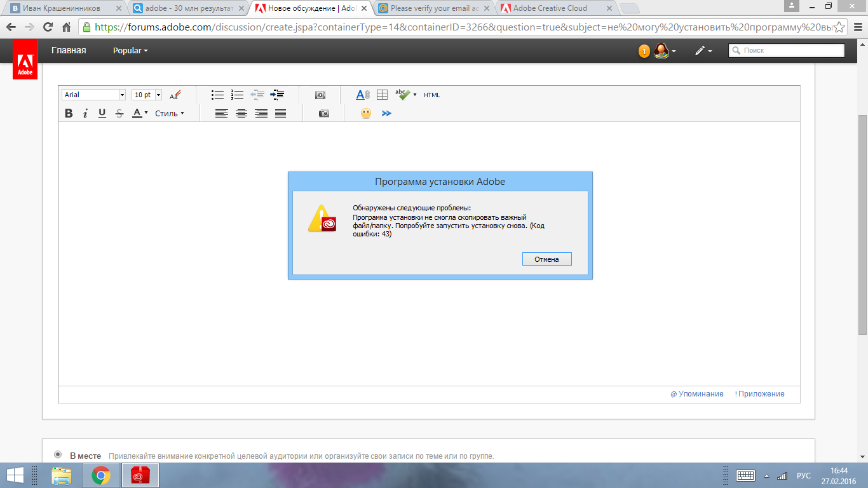The width and height of the screenshot is (868, 488).
Task: Open a new browser tab
Action: click(629, 9)
